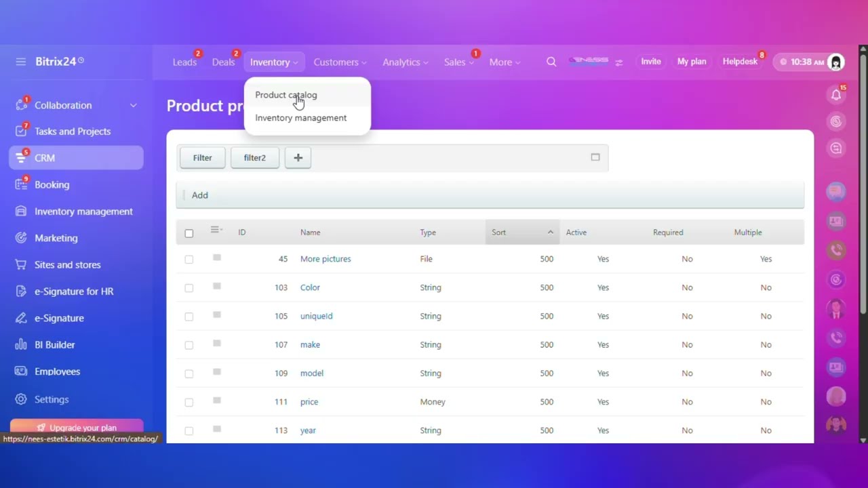868x488 pixels.
Task: Click the Tasks and Projects icon
Action: (x=21, y=131)
